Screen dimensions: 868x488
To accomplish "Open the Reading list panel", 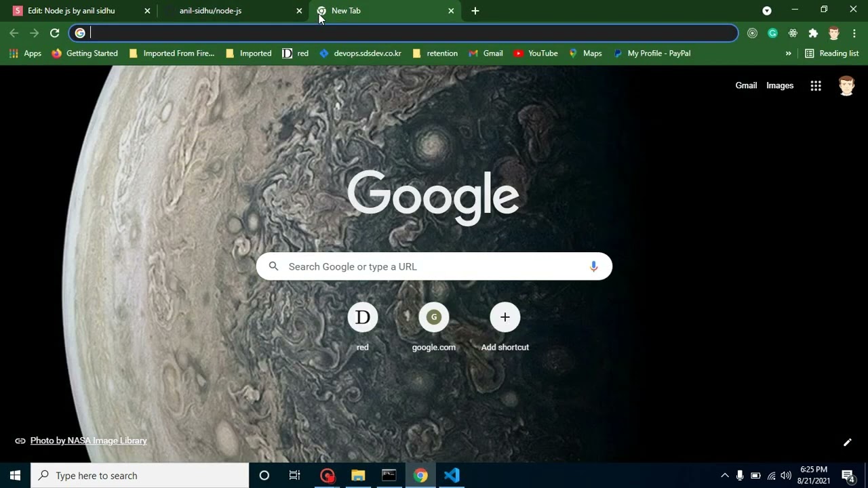I will point(831,54).
